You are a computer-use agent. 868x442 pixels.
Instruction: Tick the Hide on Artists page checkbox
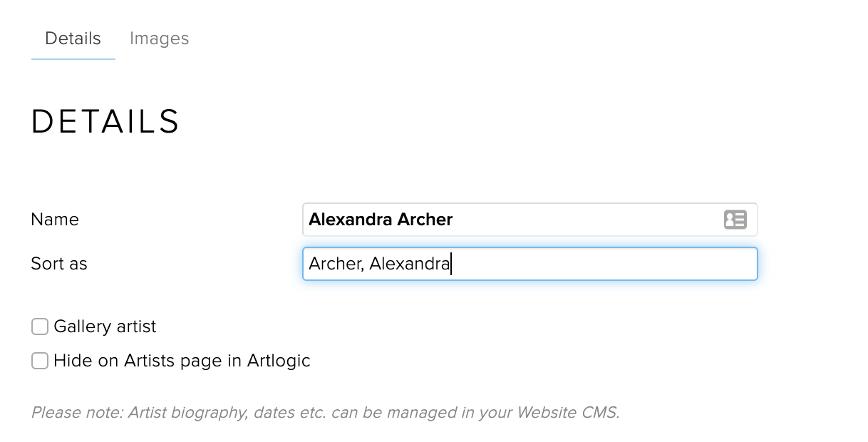[40, 361]
